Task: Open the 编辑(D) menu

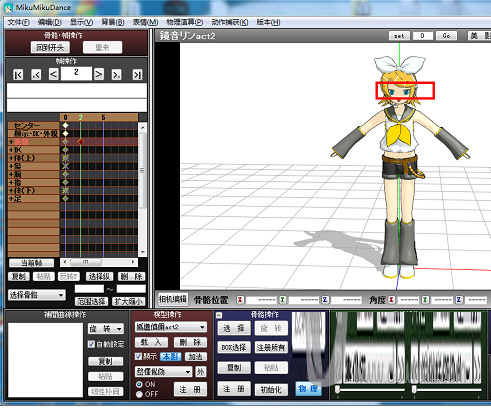Action: tap(50, 22)
